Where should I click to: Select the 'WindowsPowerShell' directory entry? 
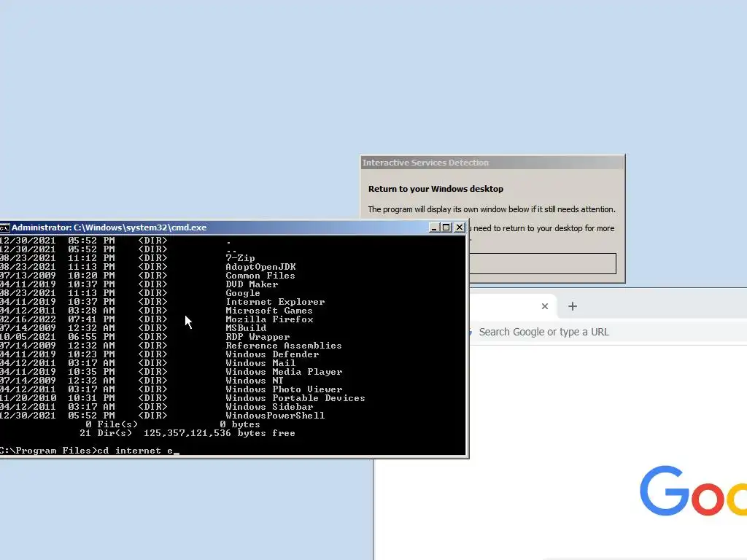(x=275, y=416)
